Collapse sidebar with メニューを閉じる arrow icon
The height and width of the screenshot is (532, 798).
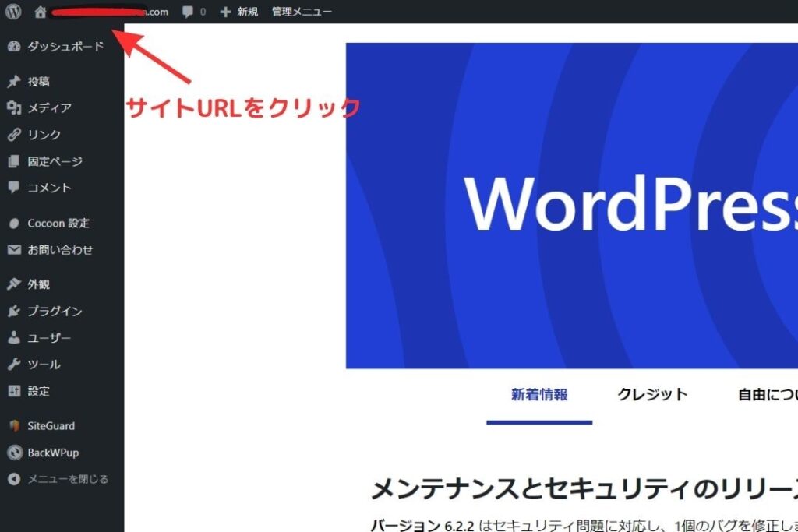[x=14, y=478]
